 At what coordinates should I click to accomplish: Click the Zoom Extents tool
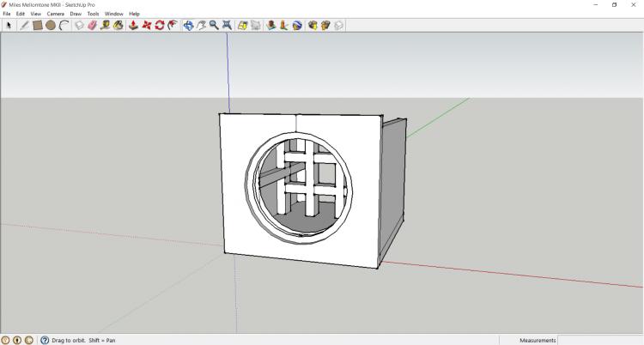tap(228, 26)
